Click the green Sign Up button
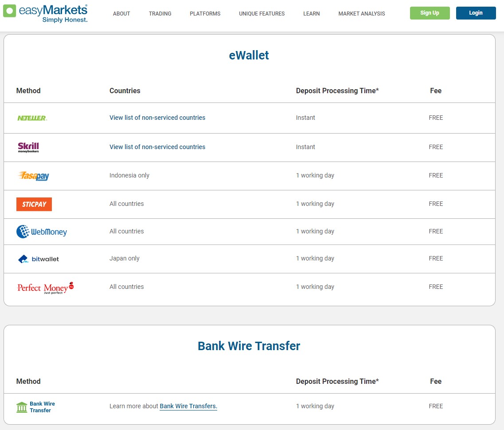 tap(430, 13)
